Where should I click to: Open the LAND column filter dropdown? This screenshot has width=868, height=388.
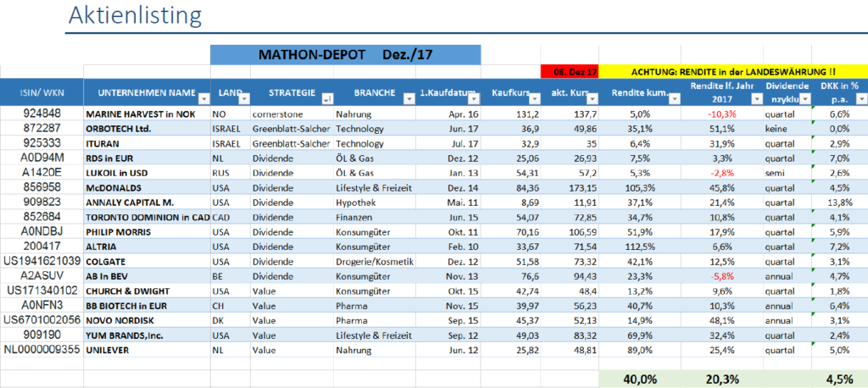(x=243, y=98)
